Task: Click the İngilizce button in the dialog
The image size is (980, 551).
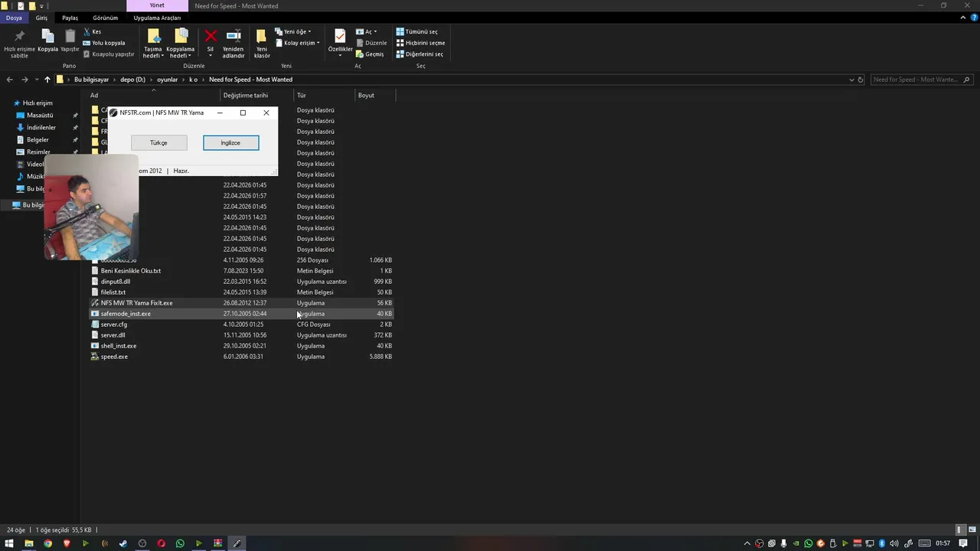Action: [230, 143]
